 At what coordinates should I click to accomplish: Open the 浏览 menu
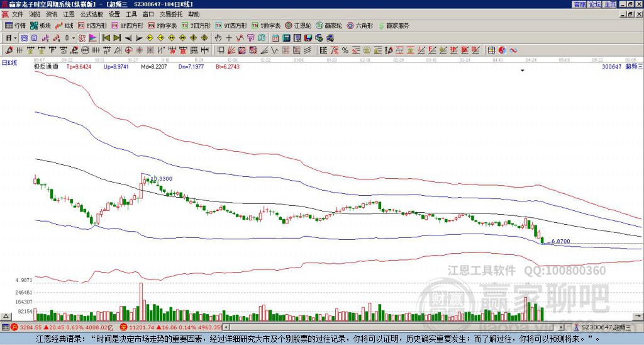click(35, 14)
